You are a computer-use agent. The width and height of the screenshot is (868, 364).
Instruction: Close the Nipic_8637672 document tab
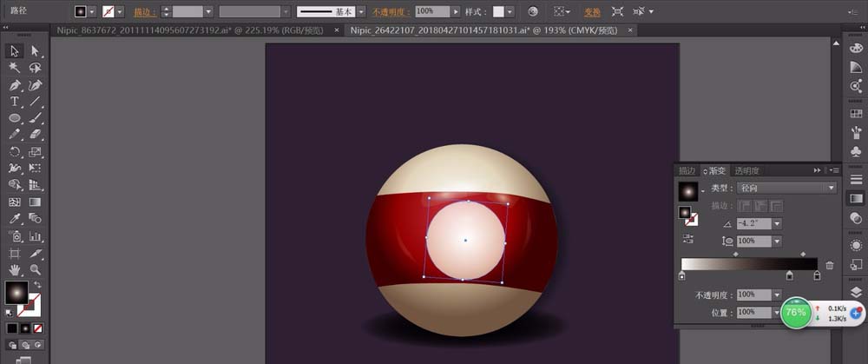click(337, 30)
